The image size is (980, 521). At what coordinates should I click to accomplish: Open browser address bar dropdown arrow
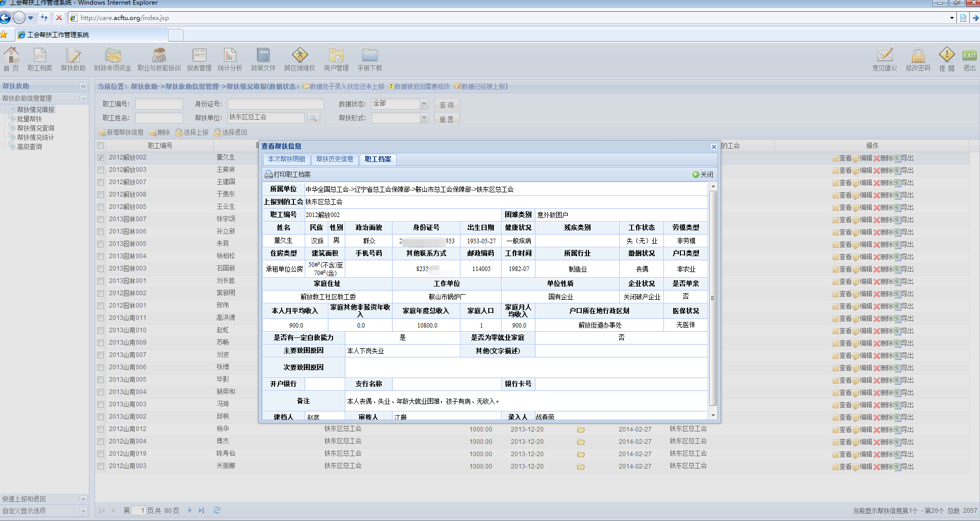(952, 18)
